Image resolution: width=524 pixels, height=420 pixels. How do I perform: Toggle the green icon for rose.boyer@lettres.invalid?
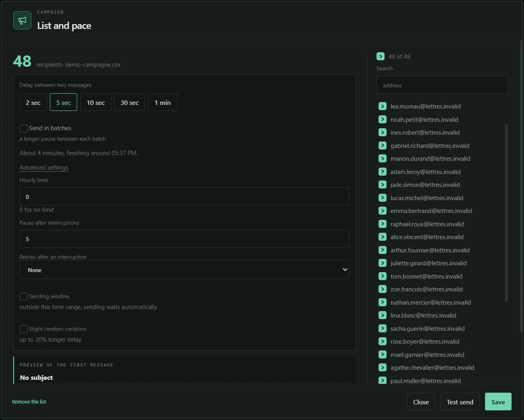click(x=383, y=341)
